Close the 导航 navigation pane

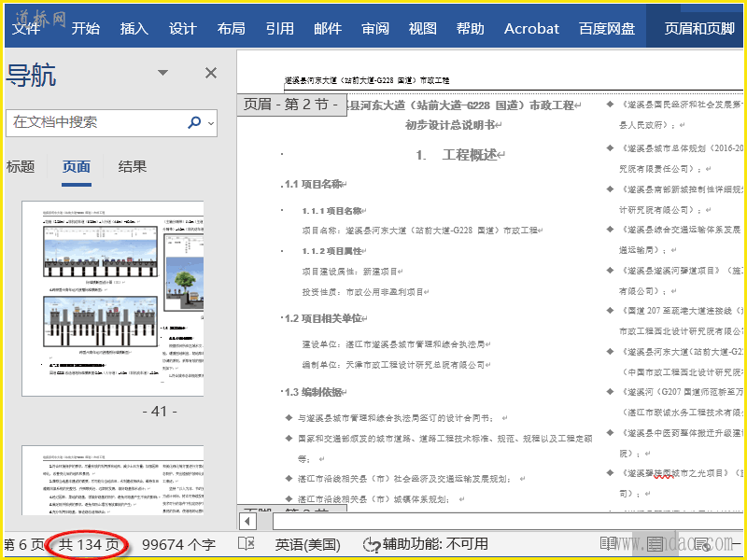[x=211, y=73]
